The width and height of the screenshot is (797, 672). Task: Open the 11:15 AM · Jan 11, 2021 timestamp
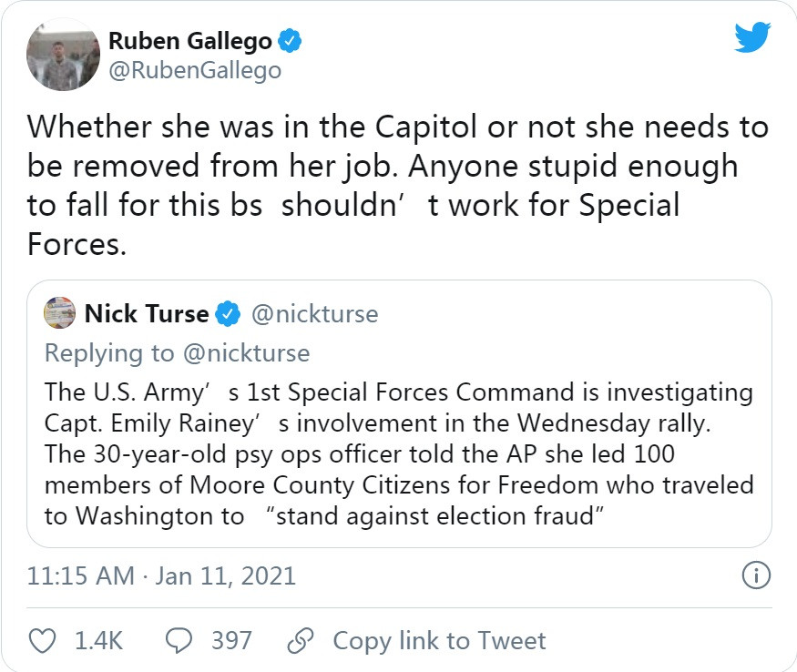(x=161, y=575)
